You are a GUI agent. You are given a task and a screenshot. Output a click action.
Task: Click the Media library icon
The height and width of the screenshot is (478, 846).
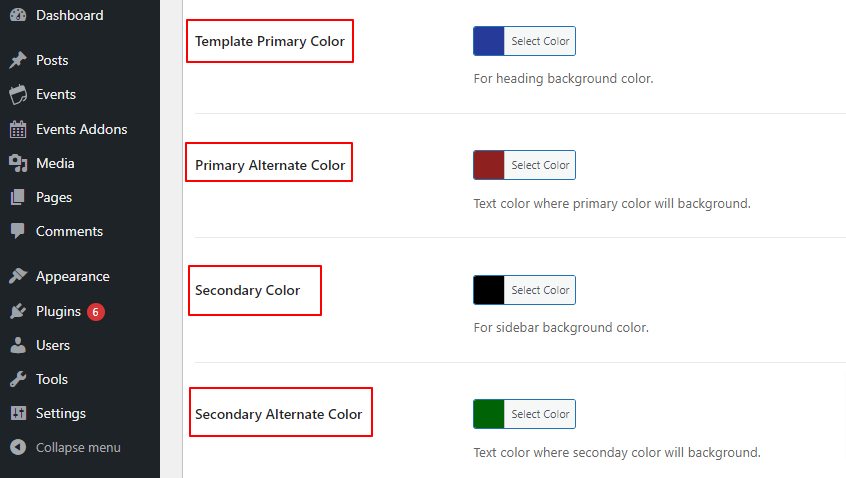17,163
